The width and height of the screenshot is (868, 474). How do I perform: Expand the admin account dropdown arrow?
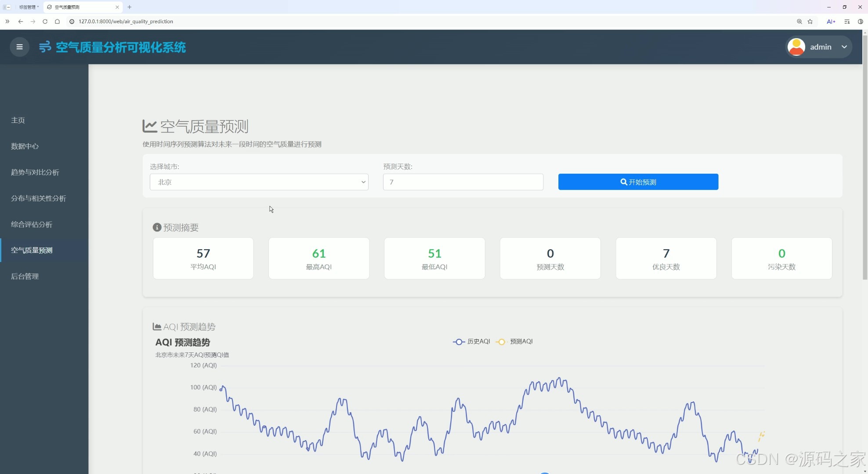844,47
